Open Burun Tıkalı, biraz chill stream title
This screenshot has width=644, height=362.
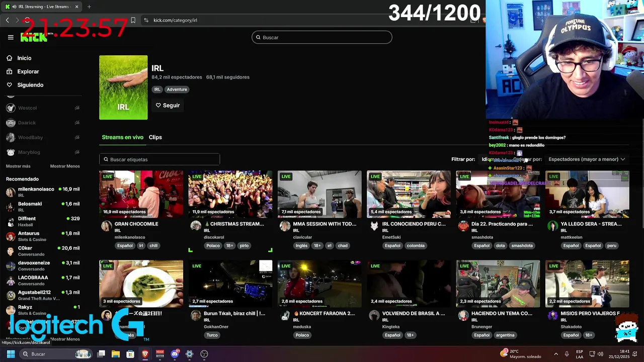[x=234, y=313]
